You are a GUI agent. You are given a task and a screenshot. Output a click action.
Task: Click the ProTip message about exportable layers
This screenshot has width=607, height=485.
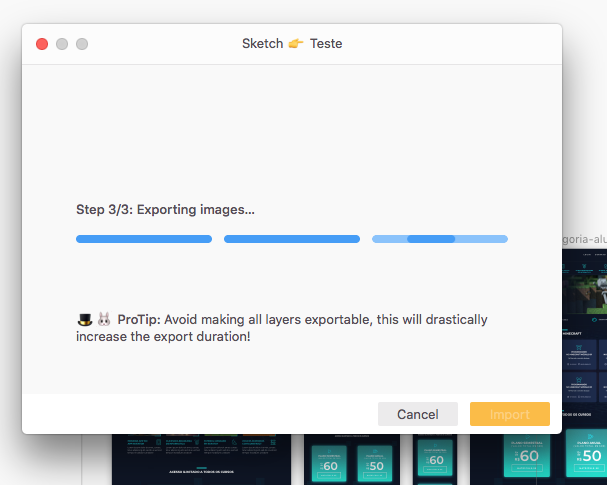[281, 328]
